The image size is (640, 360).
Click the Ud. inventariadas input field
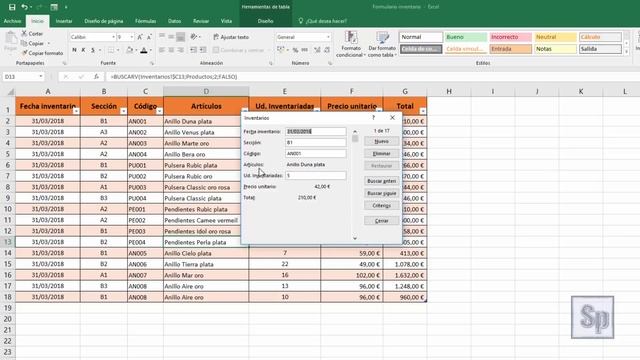(x=316, y=176)
